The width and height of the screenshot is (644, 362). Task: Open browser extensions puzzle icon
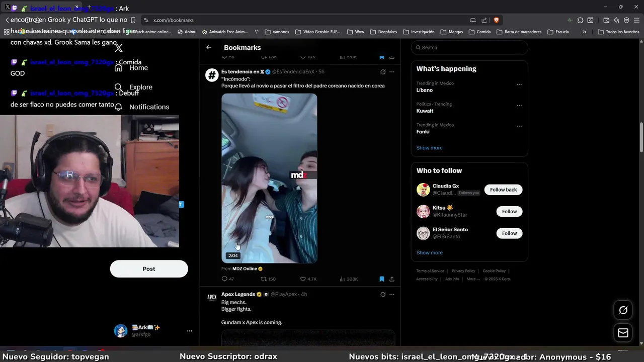click(x=580, y=20)
